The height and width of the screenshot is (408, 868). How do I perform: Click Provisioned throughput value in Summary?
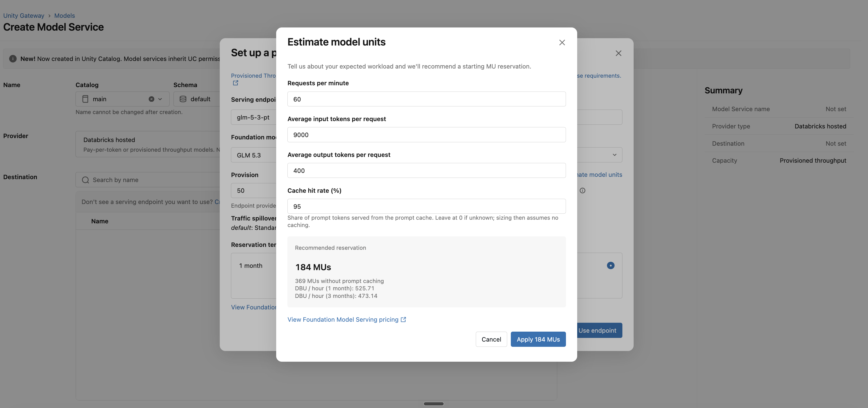point(813,161)
